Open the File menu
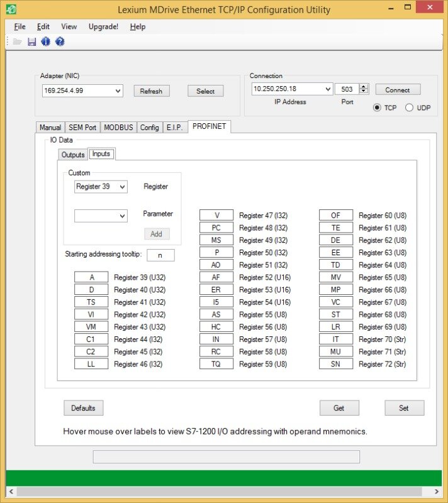Screen dimensions: 448x503 click(20, 26)
